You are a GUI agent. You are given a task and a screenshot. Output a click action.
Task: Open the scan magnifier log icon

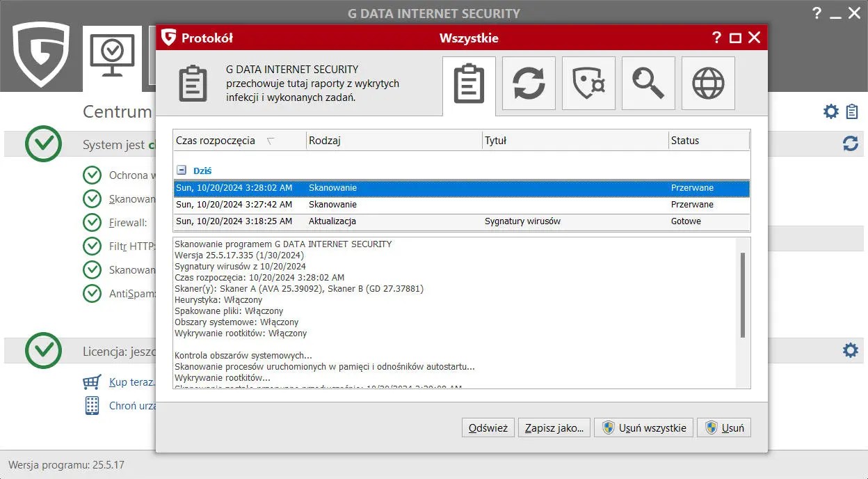tap(648, 83)
